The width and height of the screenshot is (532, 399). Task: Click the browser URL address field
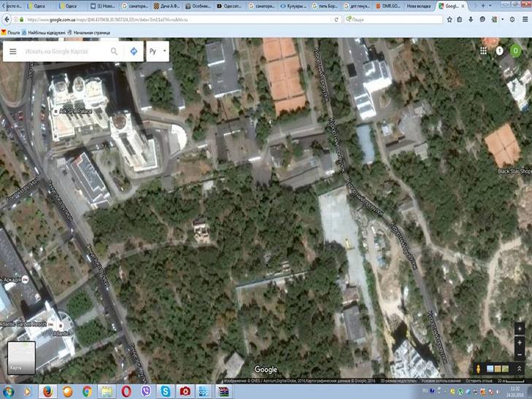coord(177,20)
